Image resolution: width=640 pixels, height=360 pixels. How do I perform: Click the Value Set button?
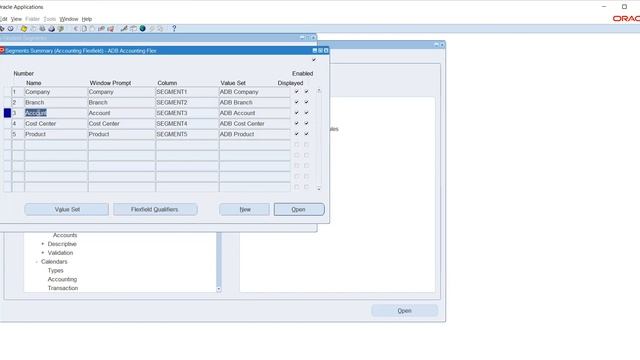[67, 209]
